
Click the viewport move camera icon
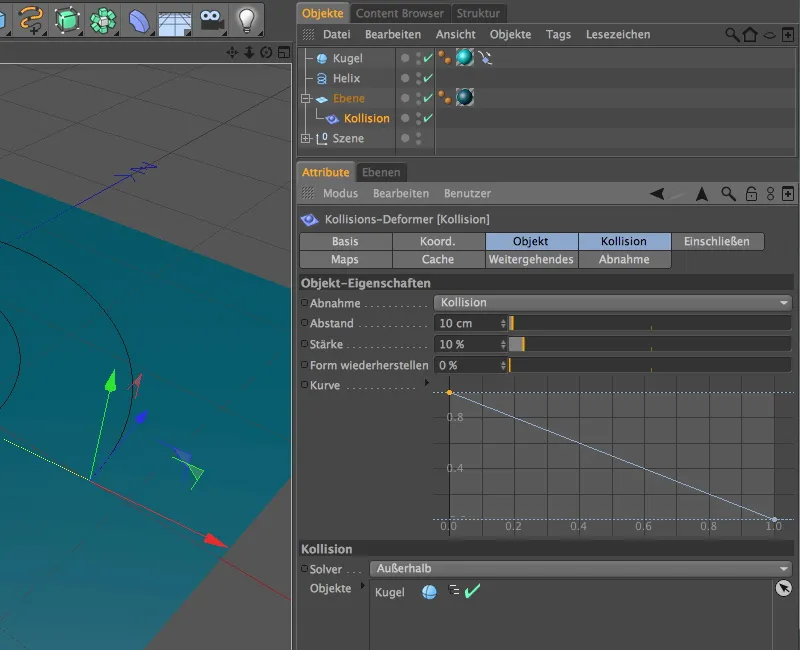pos(232,52)
